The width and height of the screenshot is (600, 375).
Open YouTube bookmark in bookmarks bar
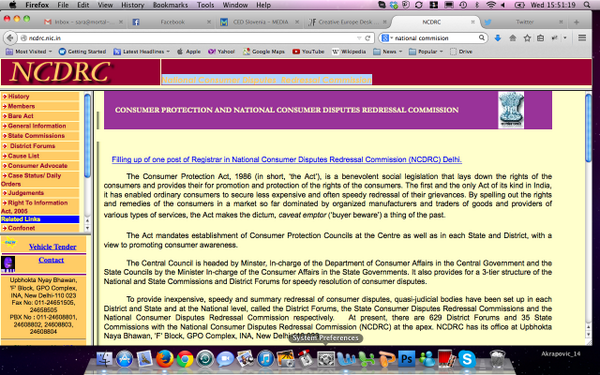[x=308, y=51]
